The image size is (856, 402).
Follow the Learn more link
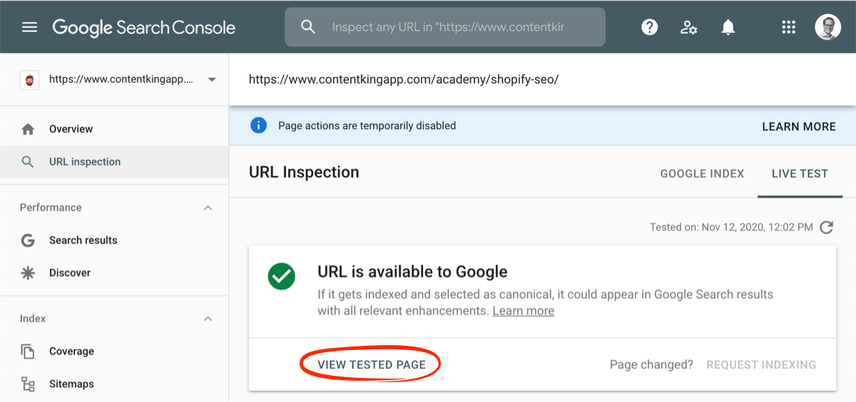pos(523,311)
